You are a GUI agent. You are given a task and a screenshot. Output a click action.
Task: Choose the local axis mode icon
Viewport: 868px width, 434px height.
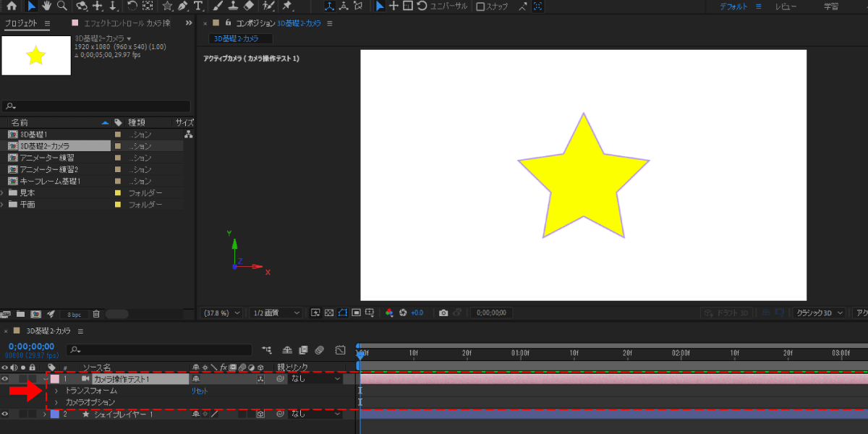pyautogui.click(x=329, y=7)
